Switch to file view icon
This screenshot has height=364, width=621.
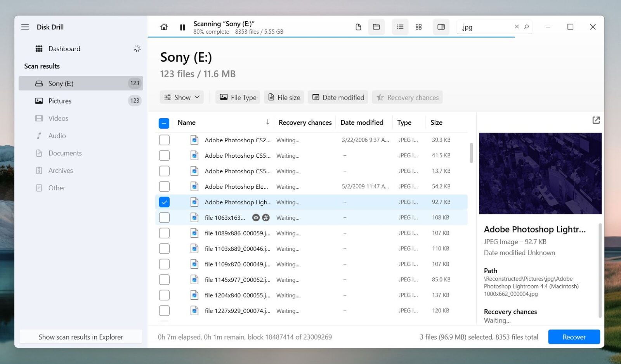pos(358,27)
